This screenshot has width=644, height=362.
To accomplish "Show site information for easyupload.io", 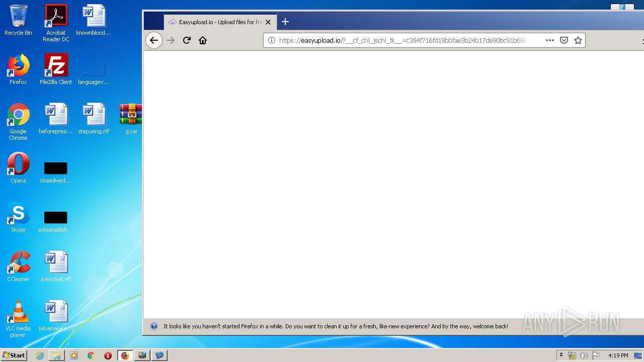I will click(x=272, y=40).
